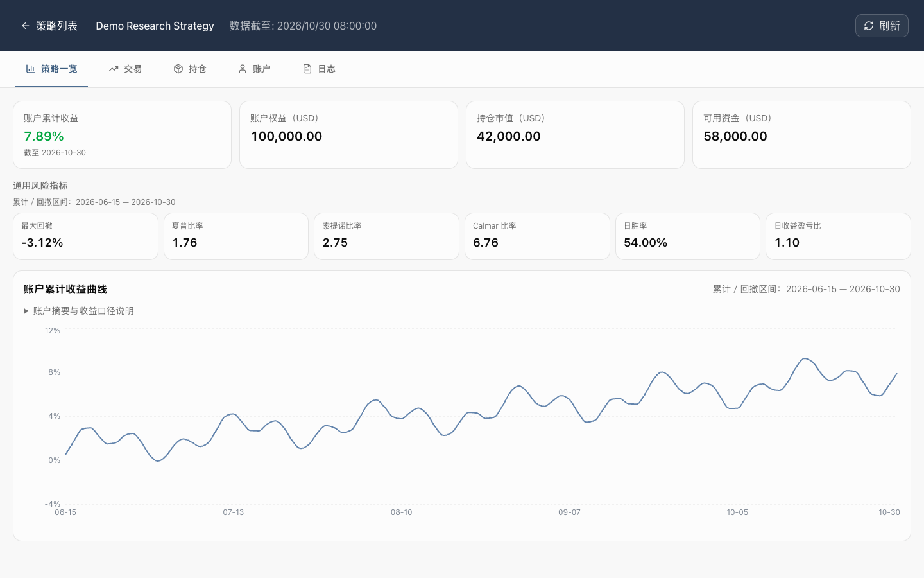Viewport: 924px width, 578px height.
Task: Click the 持仓市值 42,000.00 value
Action: coord(509,136)
